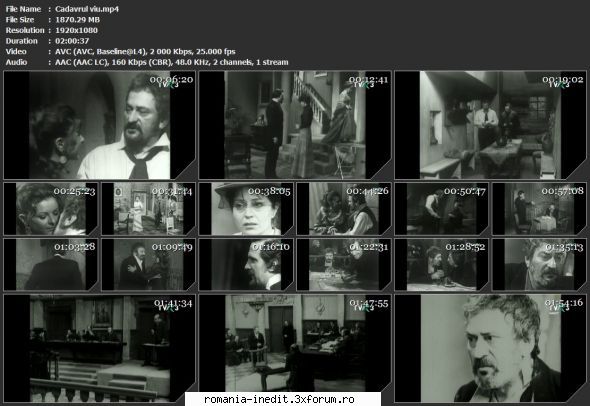Click the file name Cadavrul viu.mp4
Image resolution: width=590 pixels, height=406 pixels.
pos(87,9)
